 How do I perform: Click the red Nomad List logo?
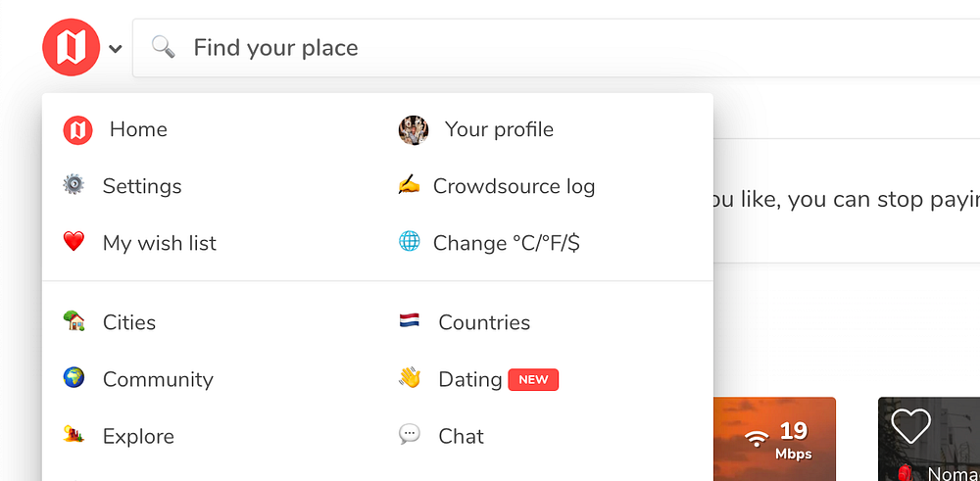click(71, 47)
